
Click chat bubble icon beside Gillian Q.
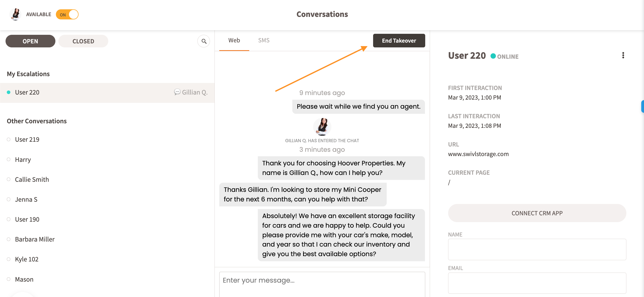[x=177, y=92]
